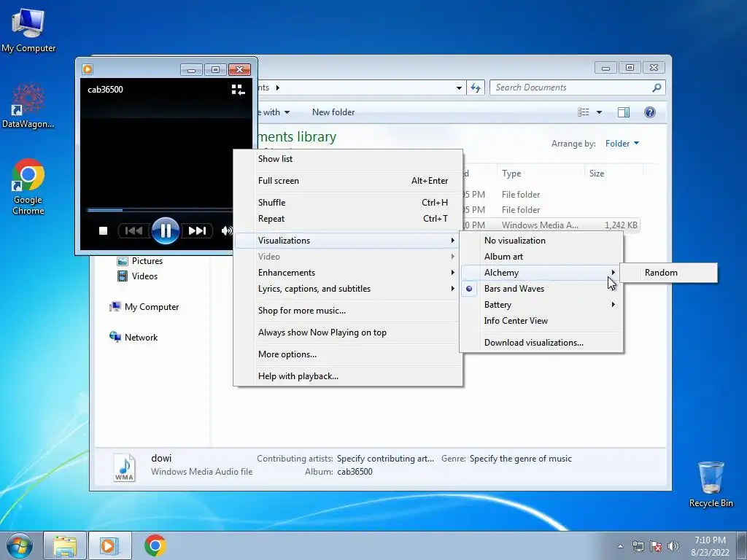Click Chrome icon in taskbar
Image resolution: width=747 pixels, height=560 pixels.
[155, 545]
